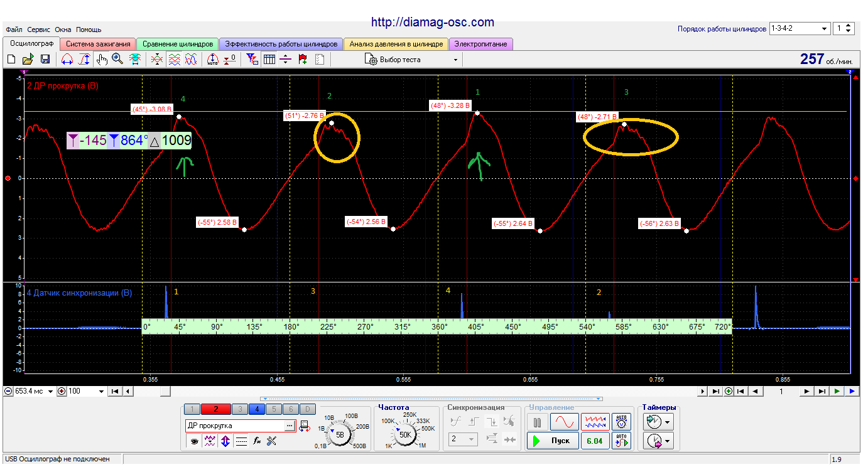This screenshot has height=467, width=868.
Task: Save the oscillogram with the floppy disk icon
Action: 45,60
